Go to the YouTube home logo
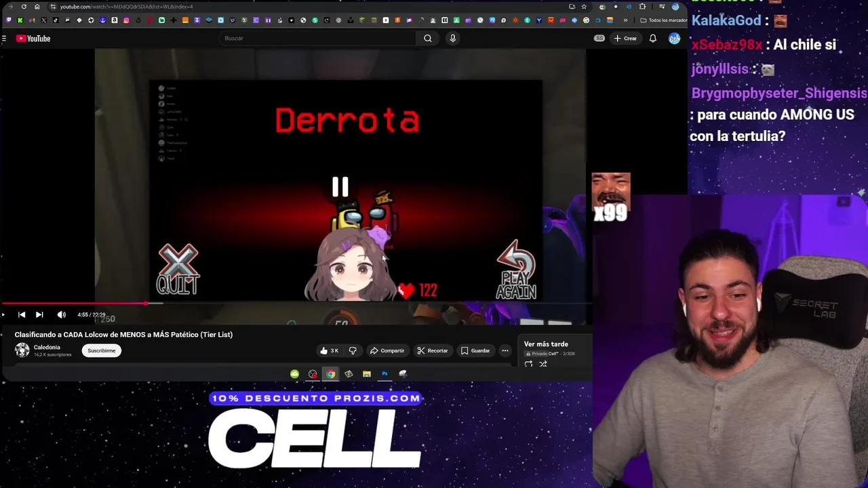Viewport: 868px width, 488px height. click(x=33, y=39)
